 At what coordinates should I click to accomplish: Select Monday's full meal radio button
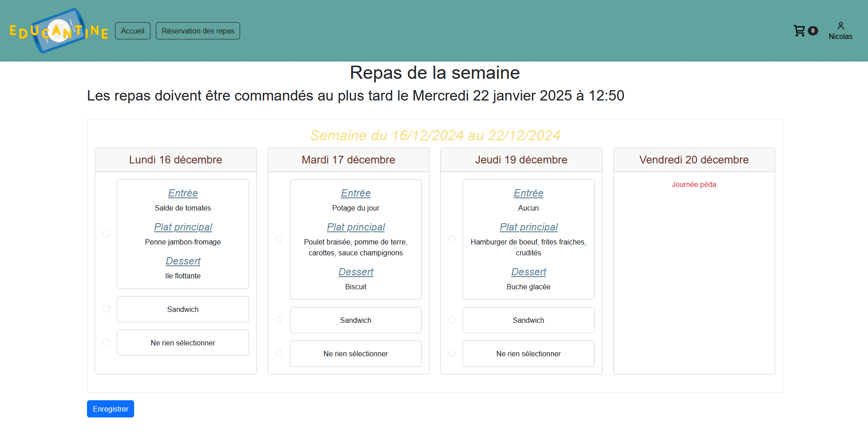(x=106, y=234)
